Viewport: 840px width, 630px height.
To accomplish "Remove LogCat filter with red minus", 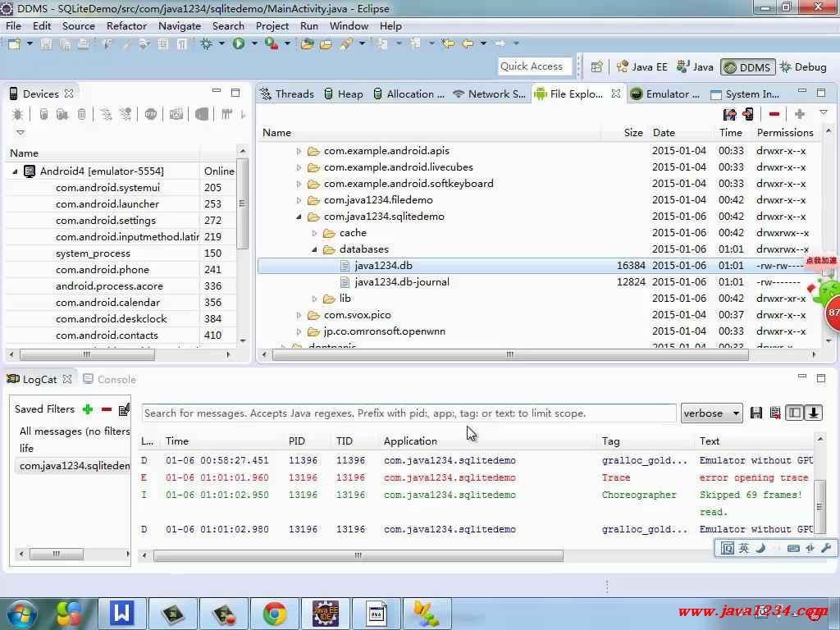I will pos(107,409).
